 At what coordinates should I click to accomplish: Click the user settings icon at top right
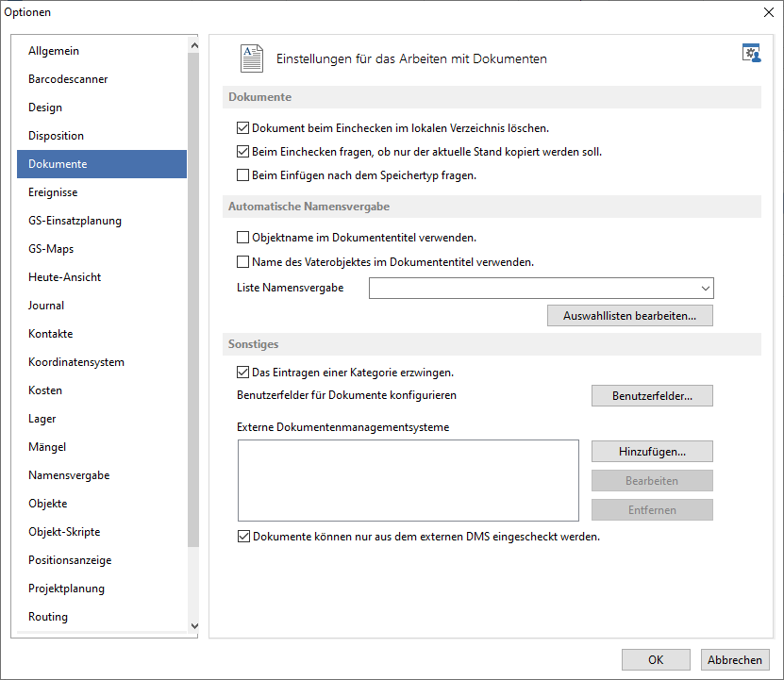(751, 53)
